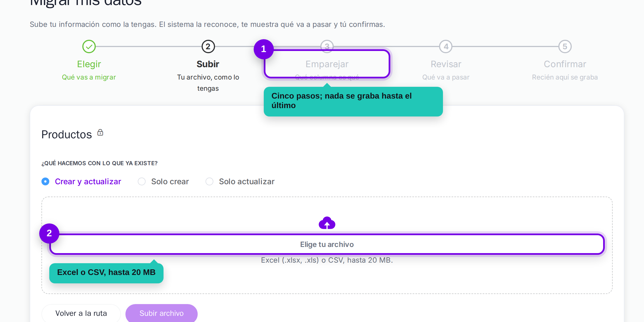Click the green checkmark Elegir step icon
Screen dimensions: 644x322
point(89,46)
